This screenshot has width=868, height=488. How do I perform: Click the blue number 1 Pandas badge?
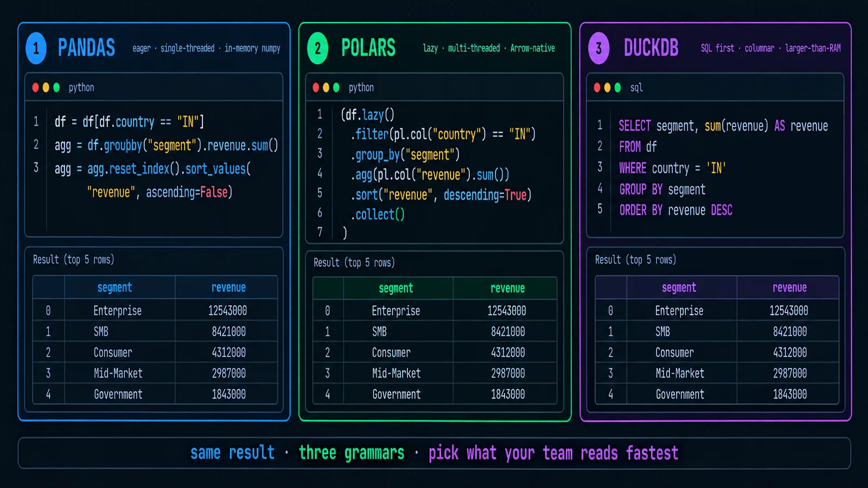coord(36,48)
